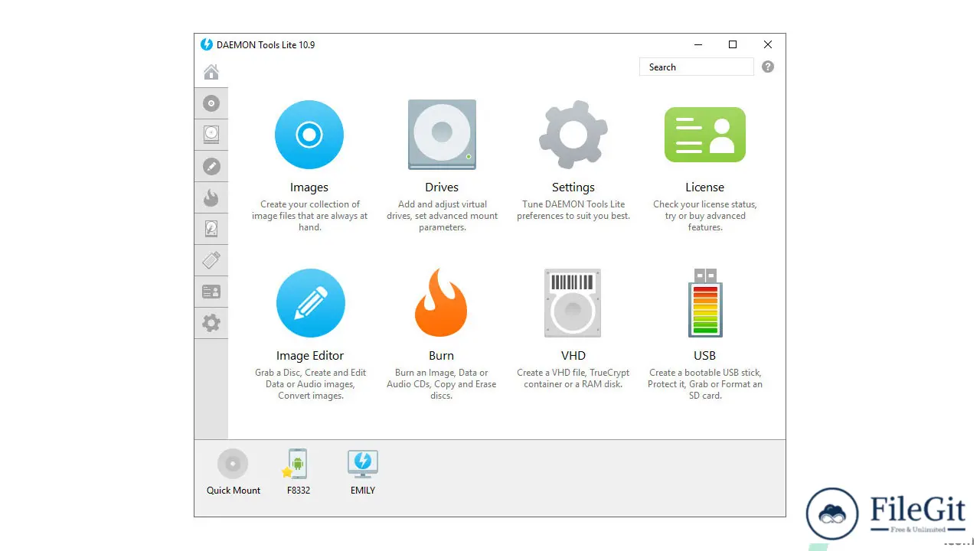Open the large blue Images tile icon
The height and width of the screenshot is (551, 980).
(x=309, y=135)
